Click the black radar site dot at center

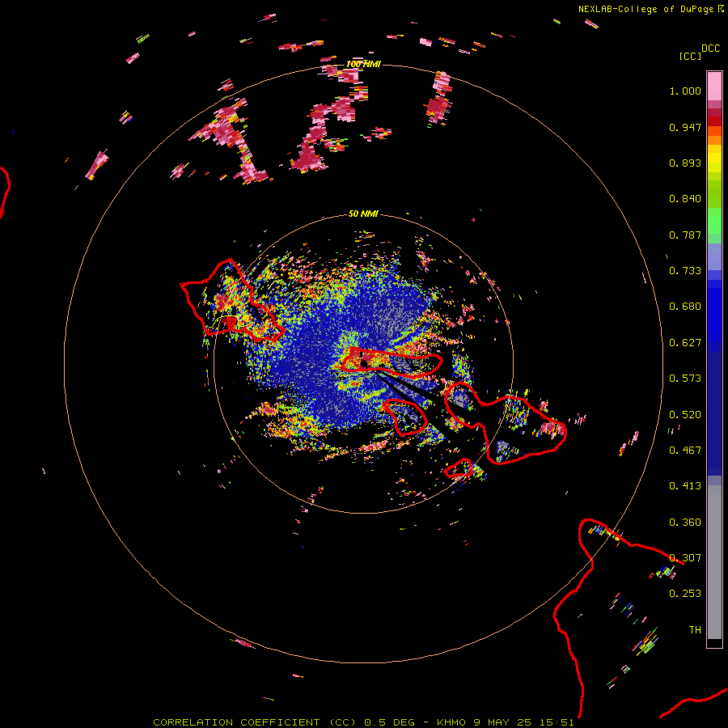(365, 363)
